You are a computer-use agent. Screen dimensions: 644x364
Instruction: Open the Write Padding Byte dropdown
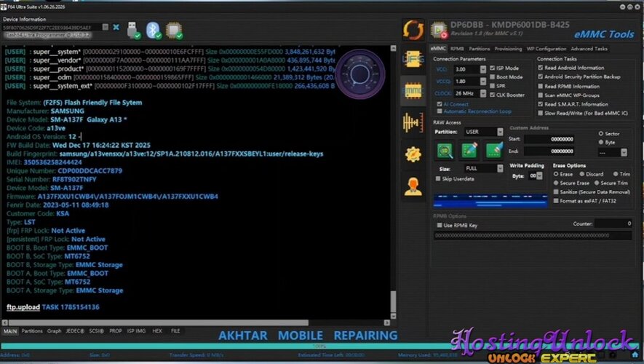[x=539, y=176]
